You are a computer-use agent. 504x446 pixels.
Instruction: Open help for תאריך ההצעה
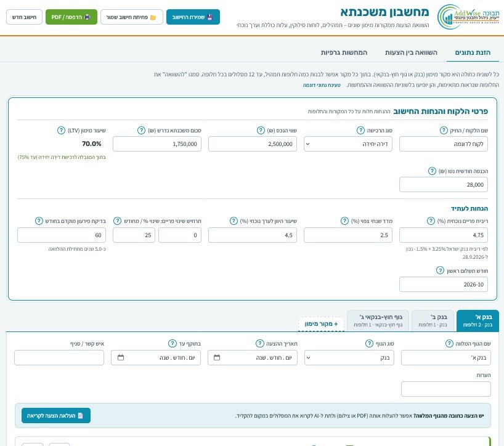[260, 344]
